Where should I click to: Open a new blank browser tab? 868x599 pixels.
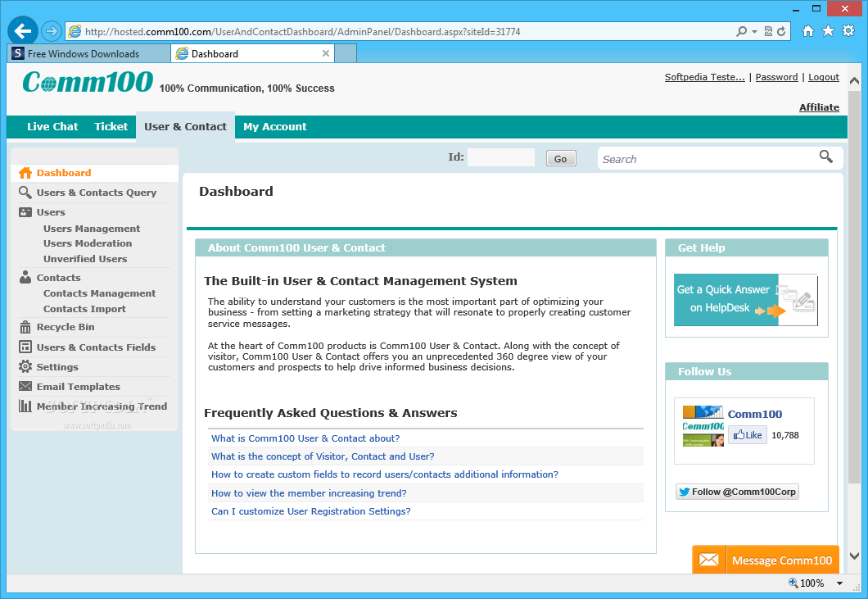(x=346, y=54)
